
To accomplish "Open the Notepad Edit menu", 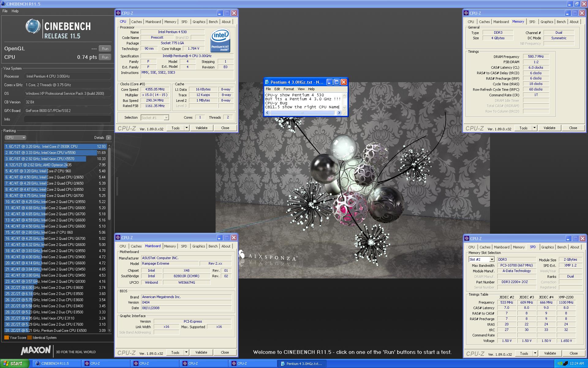I will pyautogui.click(x=277, y=89).
